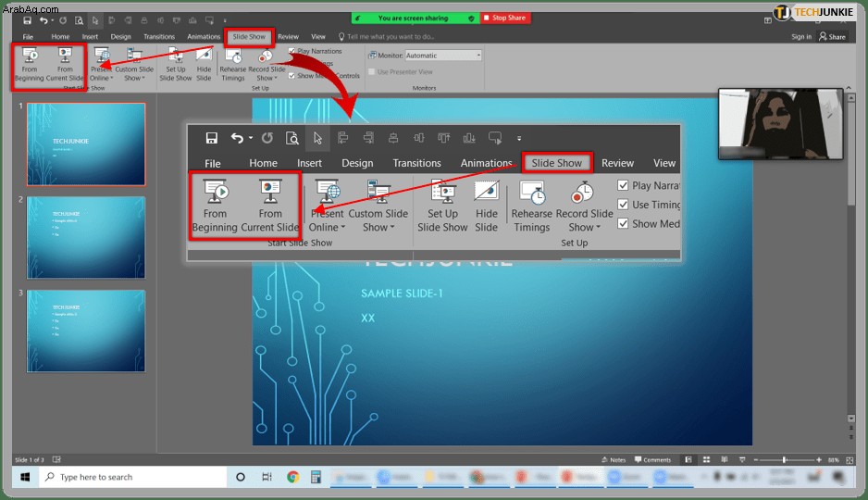Open Undo history arrow in magnified inset

point(251,138)
